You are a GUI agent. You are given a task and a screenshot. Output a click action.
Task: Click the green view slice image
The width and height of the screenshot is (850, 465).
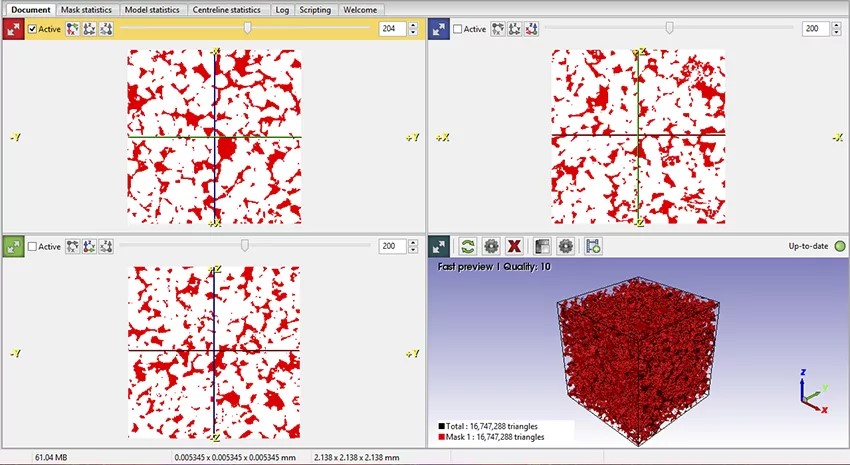(214, 352)
